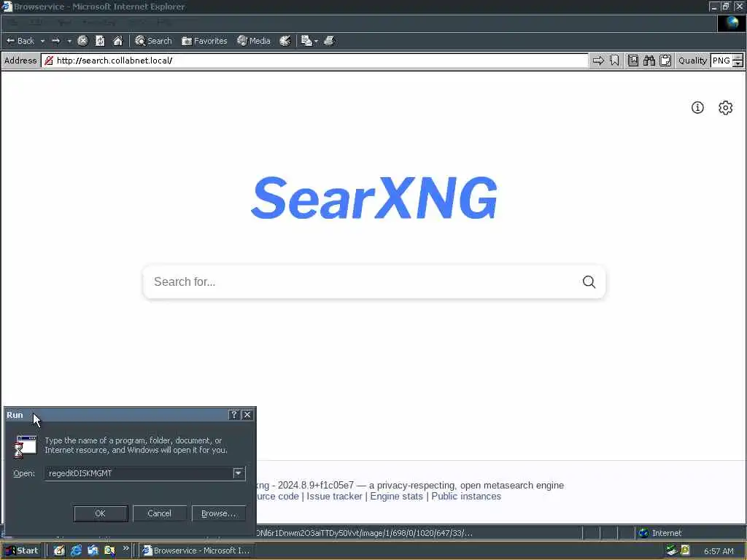Open the 'Issue tracker' link
This screenshot has height=560, width=747.
[x=334, y=496]
